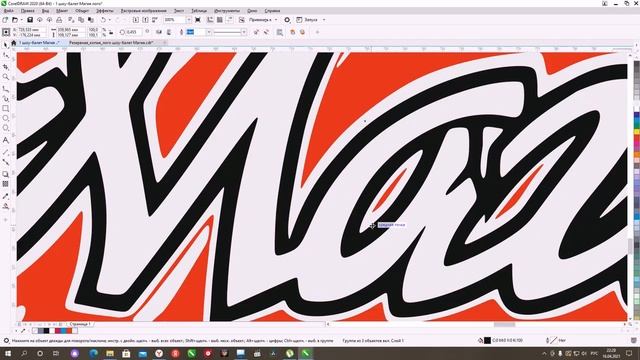Click the object width input field
Image resolution: width=640 pixels, height=360 pixels.
click(70, 29)
